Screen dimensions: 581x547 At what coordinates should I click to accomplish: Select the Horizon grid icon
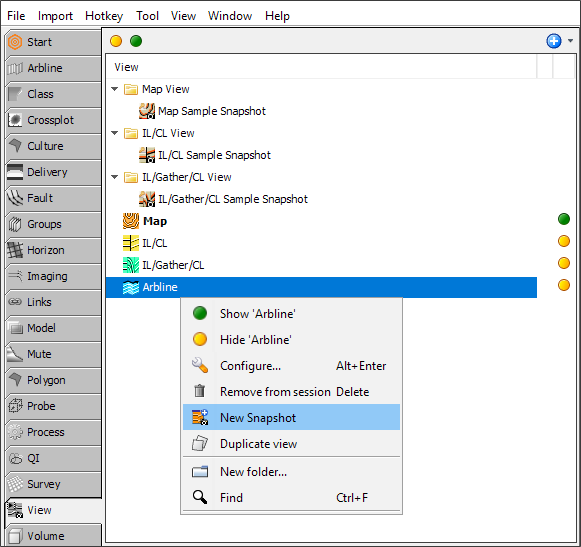click(x=15, y=250)
